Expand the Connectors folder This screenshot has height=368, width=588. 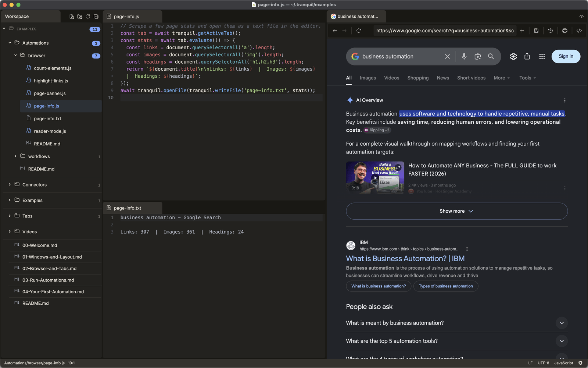(10, 185)
